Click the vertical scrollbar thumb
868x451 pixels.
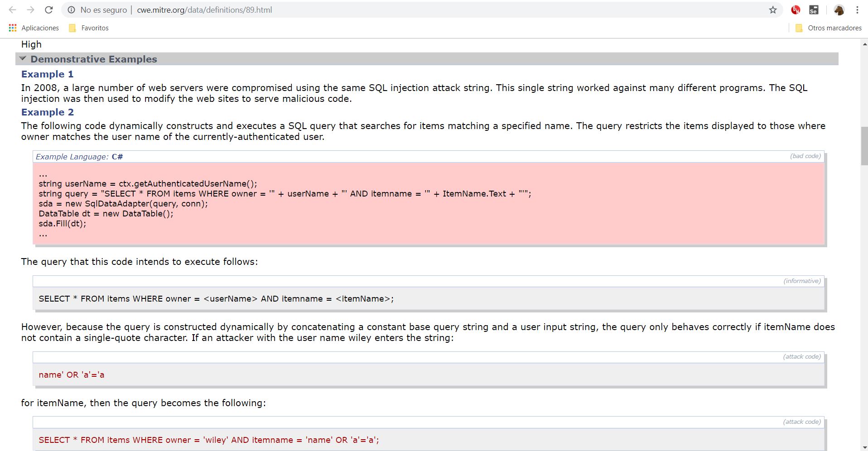click(x=864, y=146)
